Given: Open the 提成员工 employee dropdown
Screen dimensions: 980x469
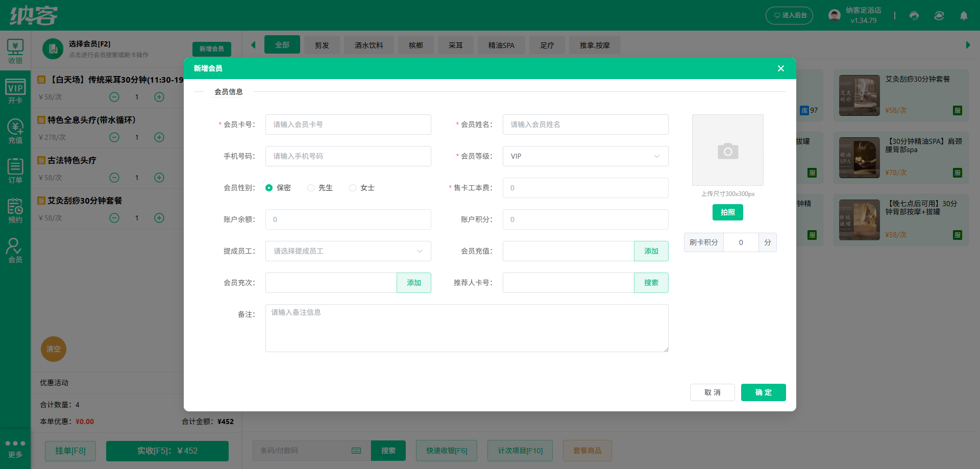Looking at the screenshot, I should coord(348,251).
